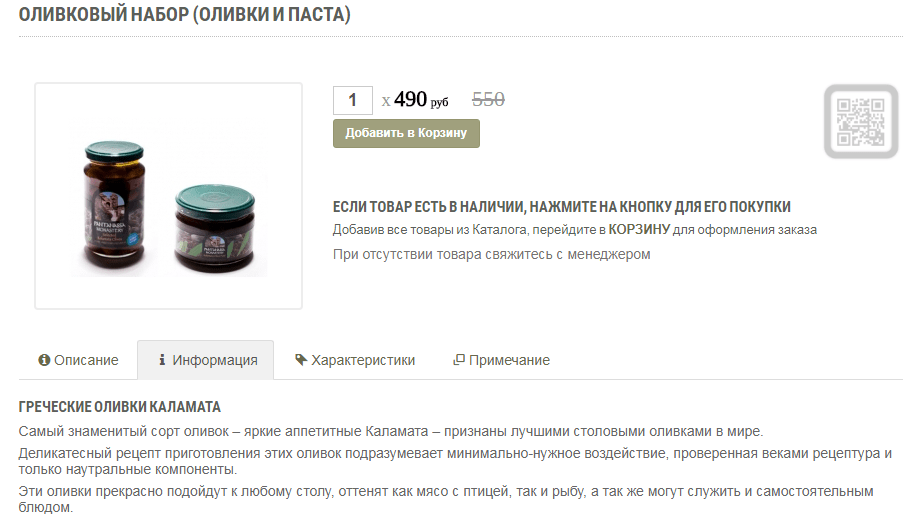Image resolution: width=903 pixels, height=517 pixels.
Task: Click the Греческие оливки Каламата heading
Action: pyautogui.click(x=120, y=407)
